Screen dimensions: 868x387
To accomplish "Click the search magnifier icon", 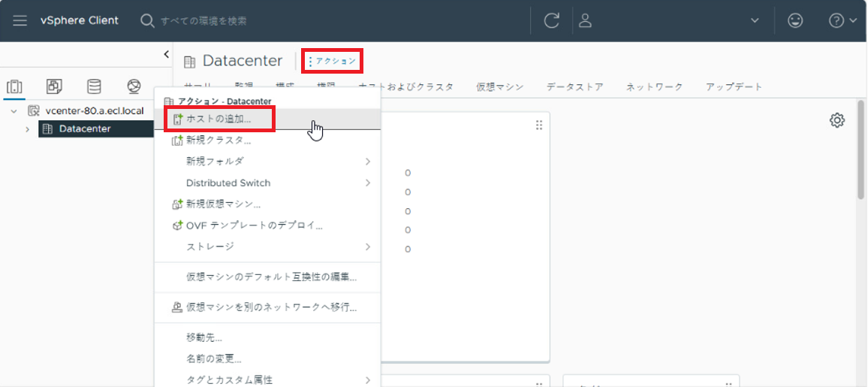I will pos(146,21).
